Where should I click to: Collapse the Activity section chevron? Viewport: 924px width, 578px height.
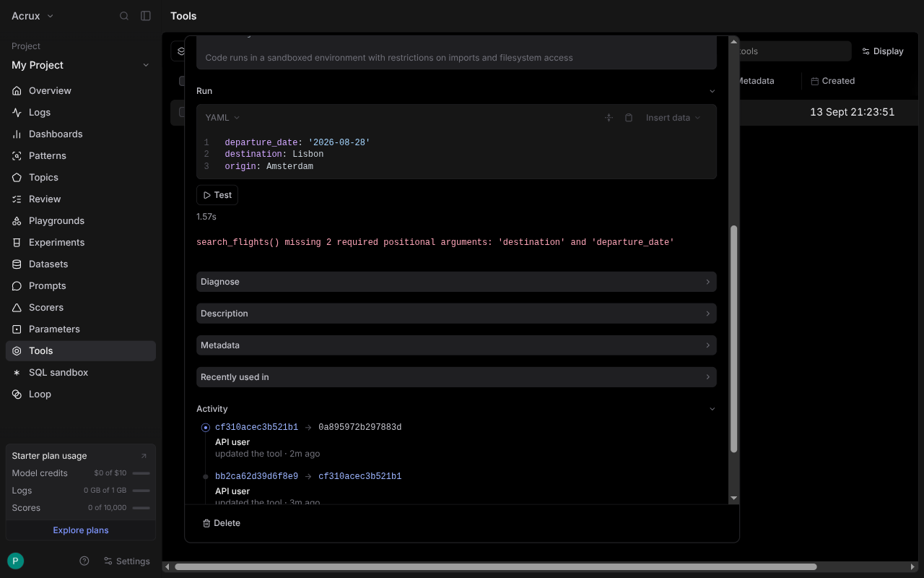click(x=712, y=409)
